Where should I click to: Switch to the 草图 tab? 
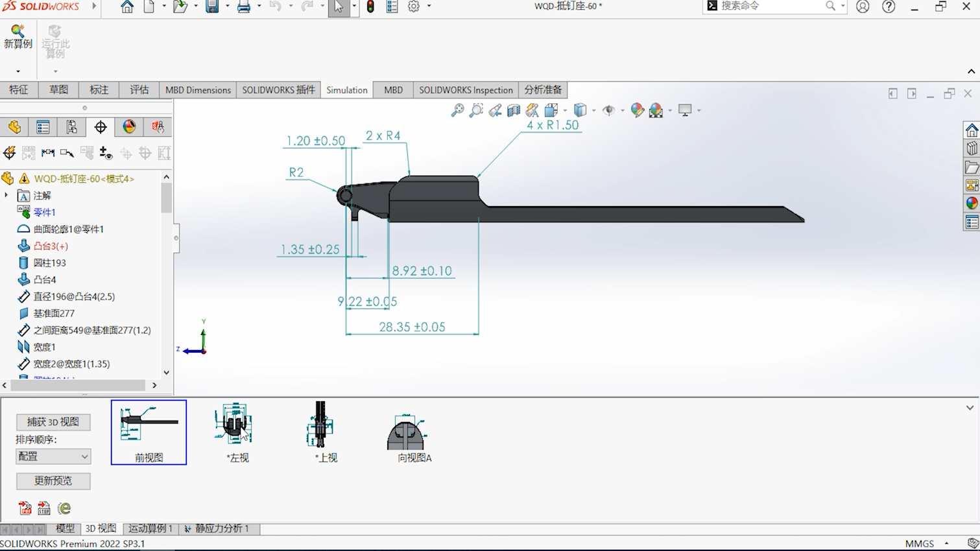pyautogui.click(x=58, y=89)
